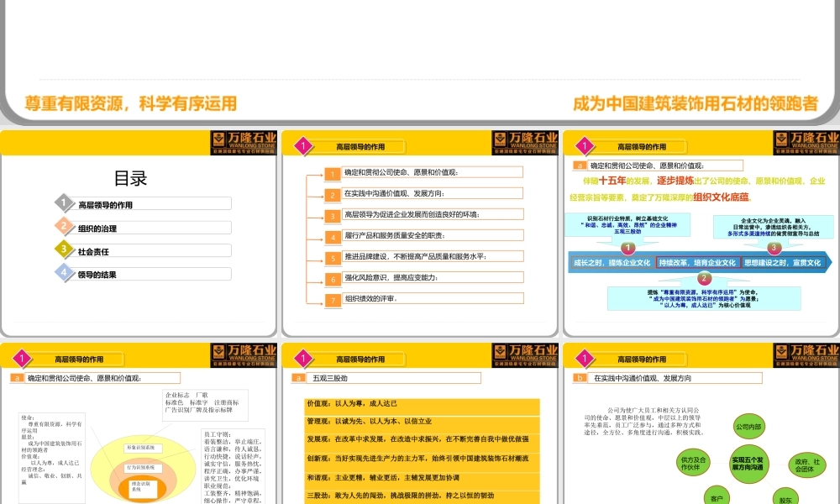The image size is (840, 504).
Task: Select orange number box 2 beside 在实践中沟通价值观
Action: coord(333,195)
